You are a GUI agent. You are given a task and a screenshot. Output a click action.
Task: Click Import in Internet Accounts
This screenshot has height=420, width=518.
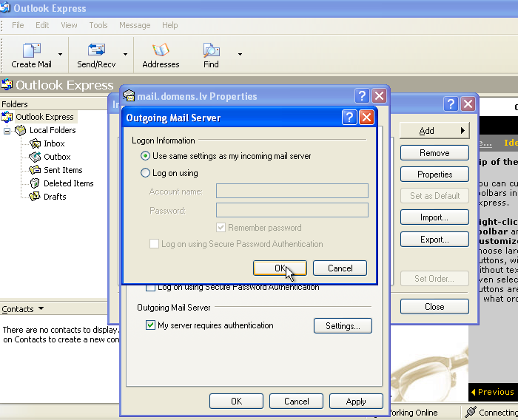coord(434,217)
